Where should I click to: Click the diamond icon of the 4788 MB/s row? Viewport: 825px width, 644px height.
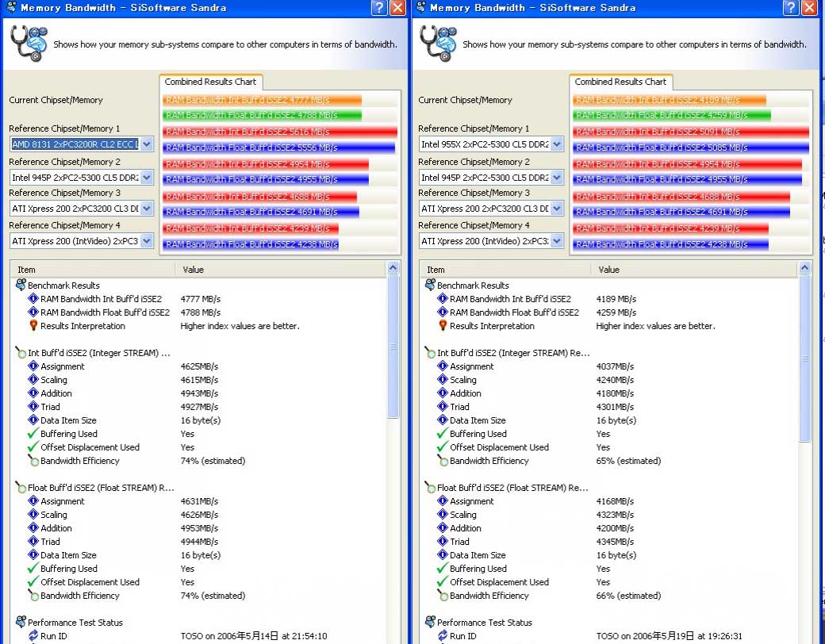click(x=33, y=312)
